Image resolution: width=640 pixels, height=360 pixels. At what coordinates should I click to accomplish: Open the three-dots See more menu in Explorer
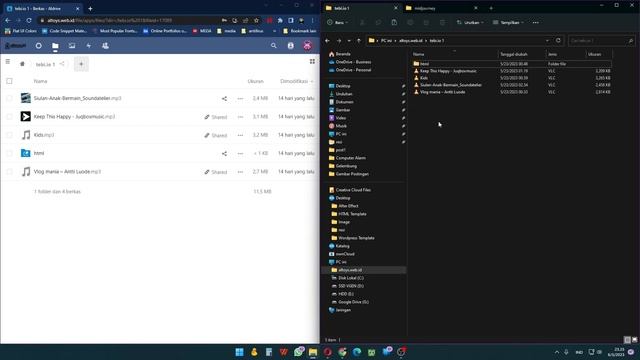pos(536,22)
